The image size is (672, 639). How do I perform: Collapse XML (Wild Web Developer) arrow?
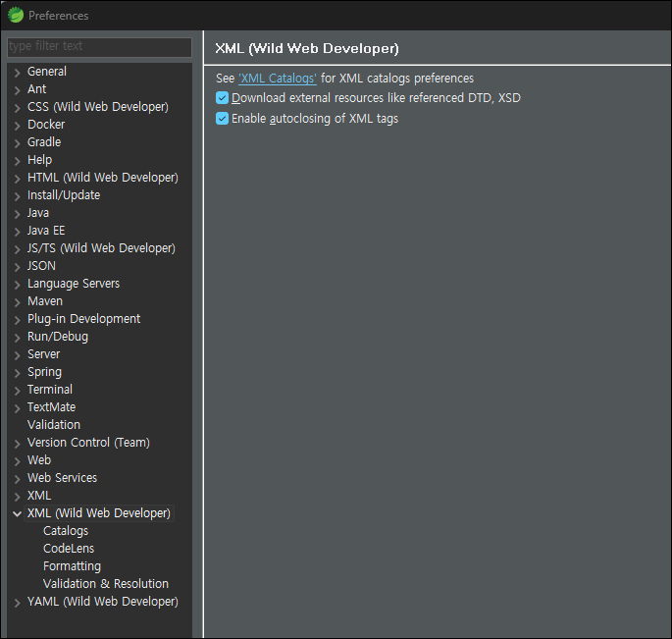tap(17, 513)
